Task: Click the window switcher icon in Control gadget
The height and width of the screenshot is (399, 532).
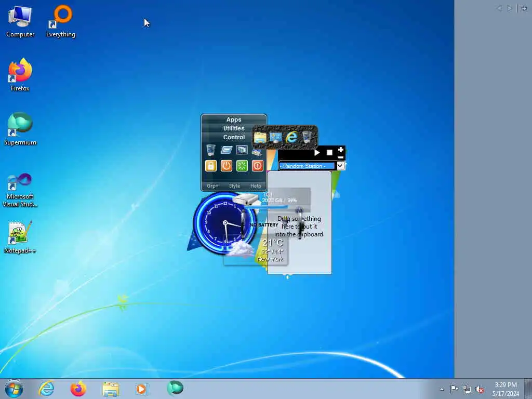Action: (x=242, y=150)
